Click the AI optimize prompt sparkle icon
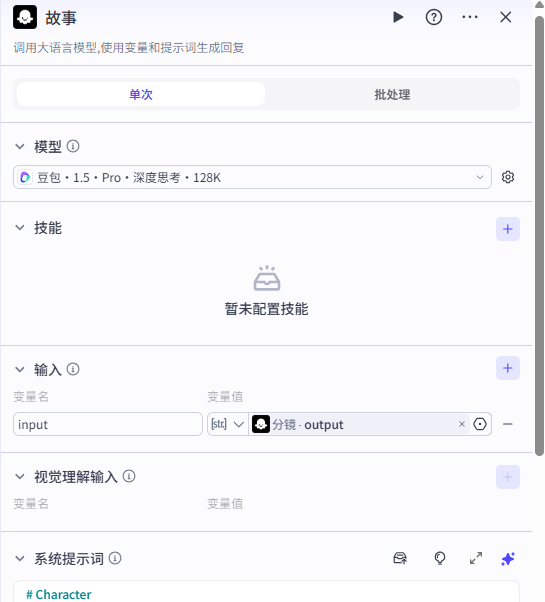The image size is (545, 602). 508,559
